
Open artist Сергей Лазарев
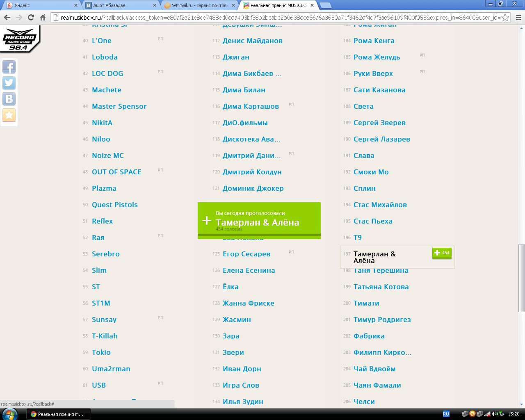coord(382,139)
